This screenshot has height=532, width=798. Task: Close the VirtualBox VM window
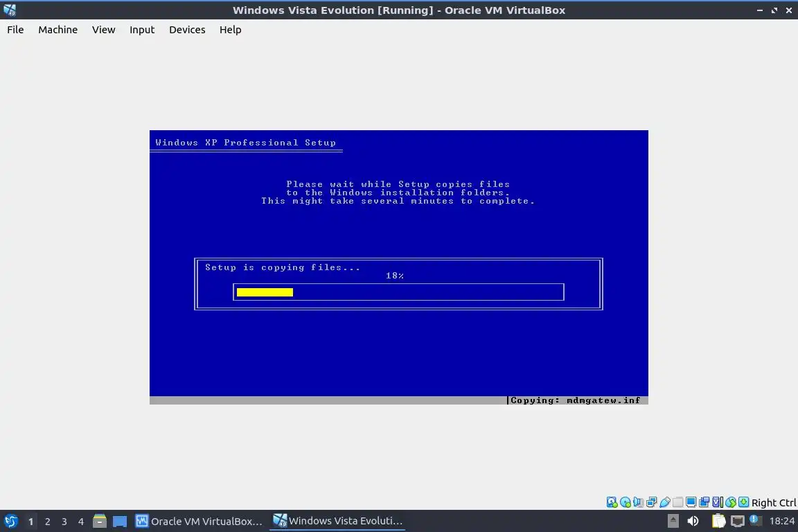coord(789,10)
